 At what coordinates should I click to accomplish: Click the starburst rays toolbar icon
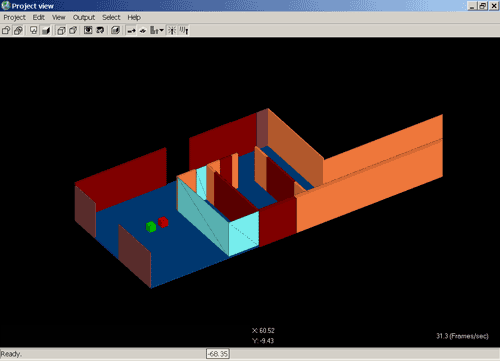point(172,30)
